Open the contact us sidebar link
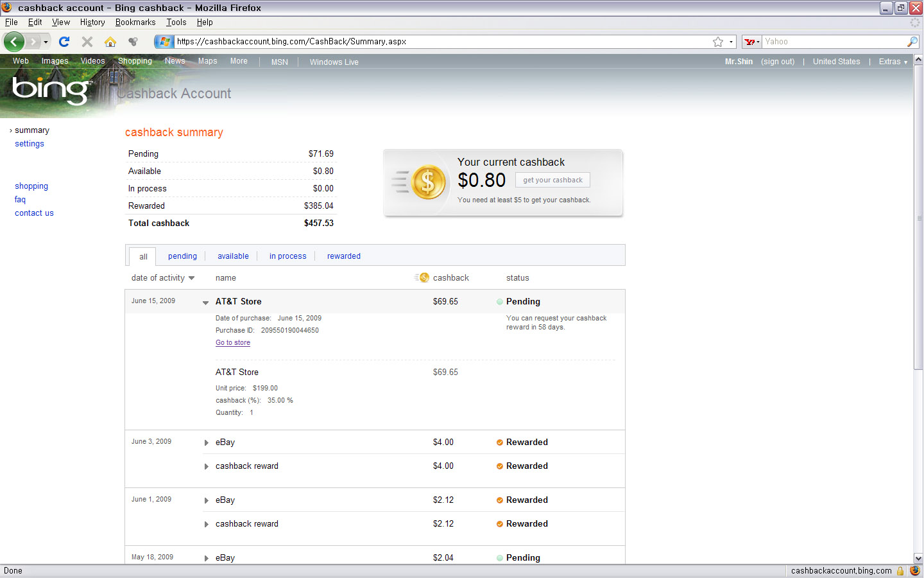The width and height of the screenshot is (924, 578). pyautogui.click(x=34, y=213)
